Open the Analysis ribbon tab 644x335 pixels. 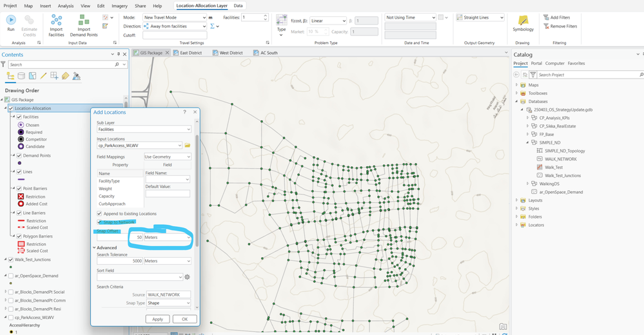65,5
